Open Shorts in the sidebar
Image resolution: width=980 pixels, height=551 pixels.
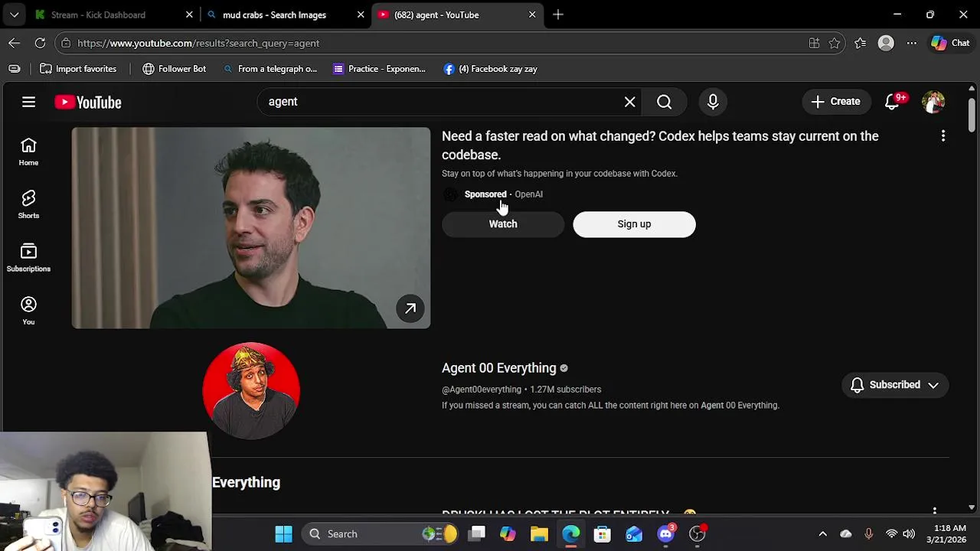click(x=28, y=204)
